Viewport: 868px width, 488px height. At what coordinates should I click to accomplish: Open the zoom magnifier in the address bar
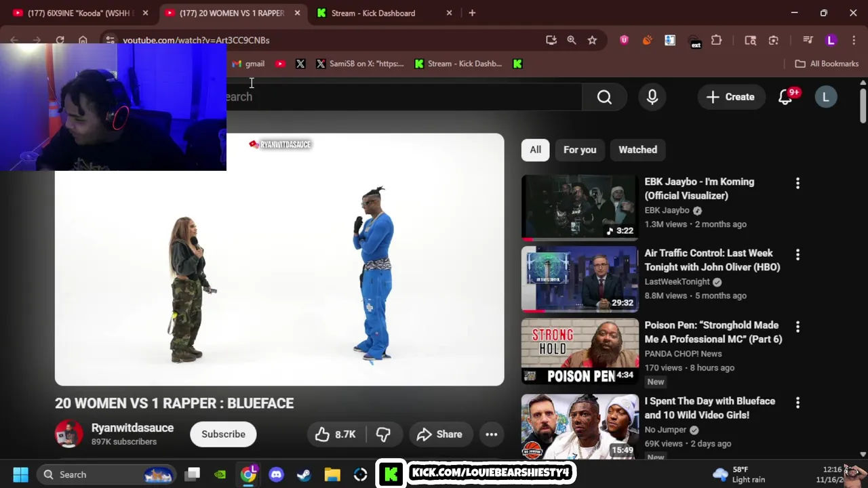[572, 40]
